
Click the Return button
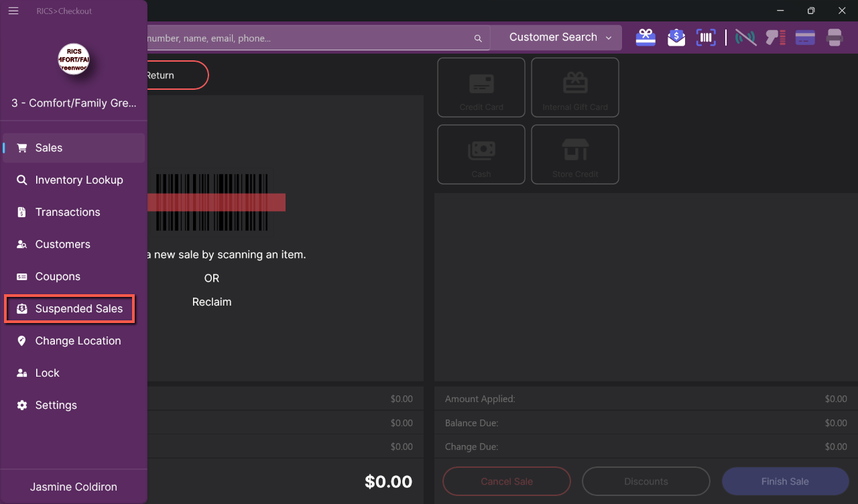click(177, 75)
